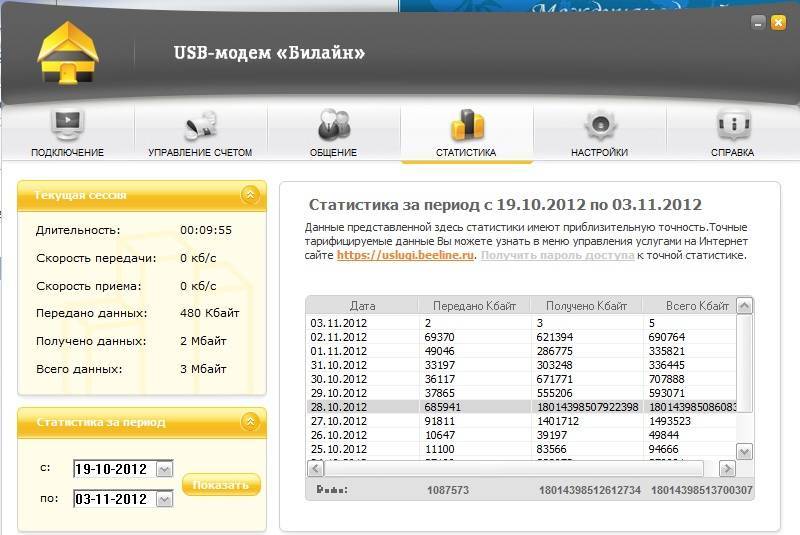Open the Общение people icon

(334, 125)
